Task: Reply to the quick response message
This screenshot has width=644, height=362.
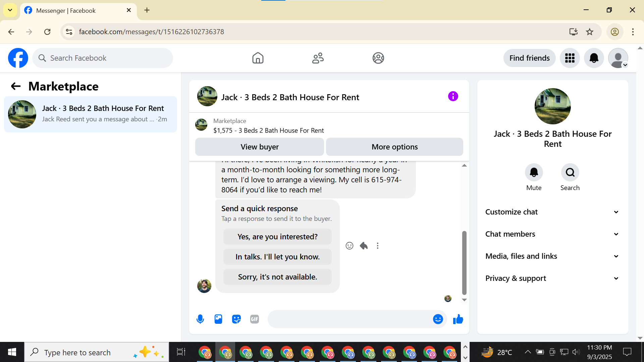Action: click(x=364, y=246)
